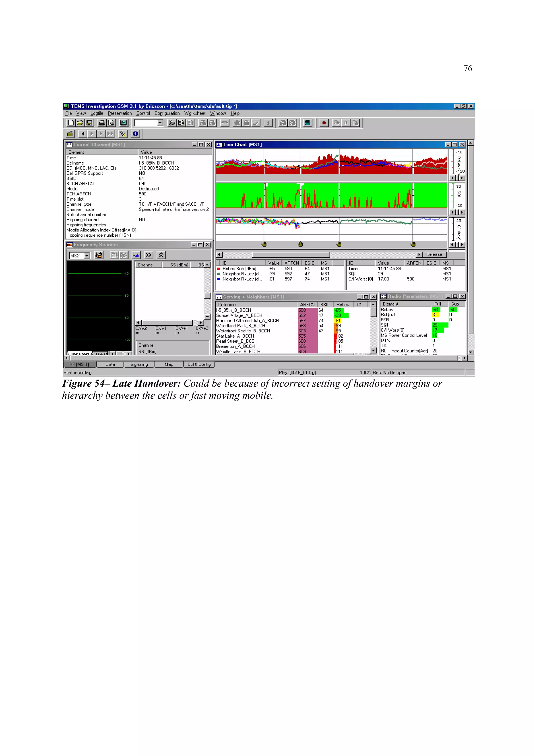Click the double right chevron scanner icon
534x756 pixels.
[x=149, y=255]
